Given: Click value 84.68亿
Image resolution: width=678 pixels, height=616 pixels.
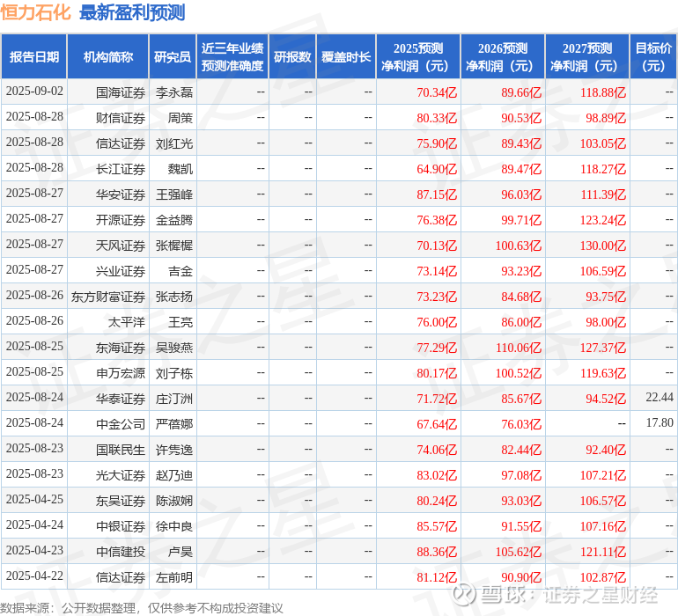Looking at the screenshot, I should pos(521,297).
